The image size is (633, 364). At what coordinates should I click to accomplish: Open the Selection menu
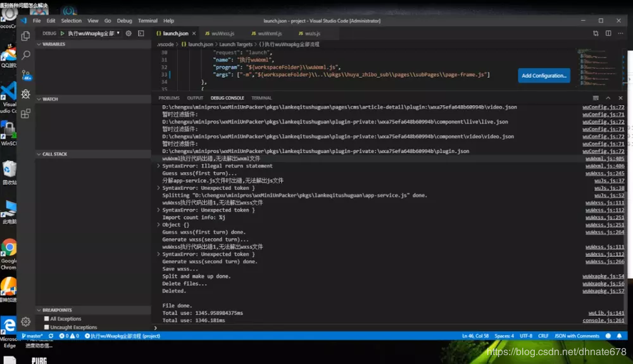(72, 21)
